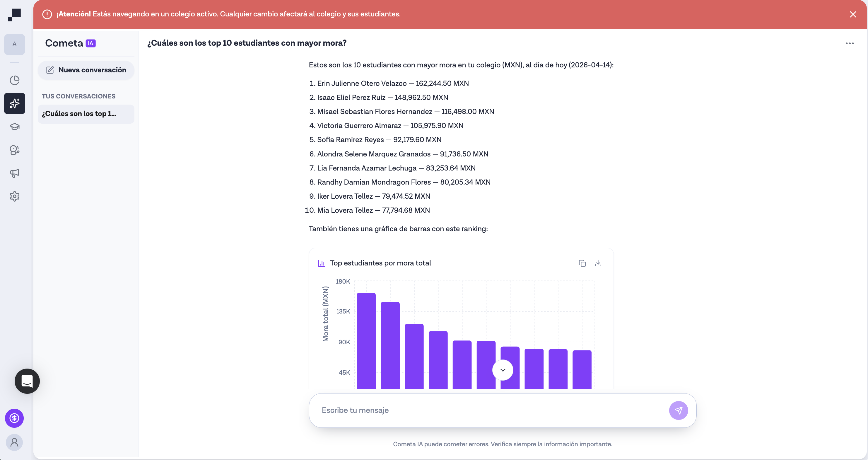Select the Cometa IA sparkles icon
The height and width of the screenshot is (460, 868).
[x=14, y=103]
